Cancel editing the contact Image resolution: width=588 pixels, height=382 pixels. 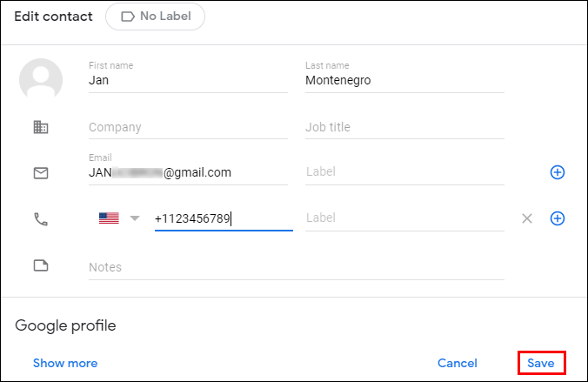pos(458,363)
